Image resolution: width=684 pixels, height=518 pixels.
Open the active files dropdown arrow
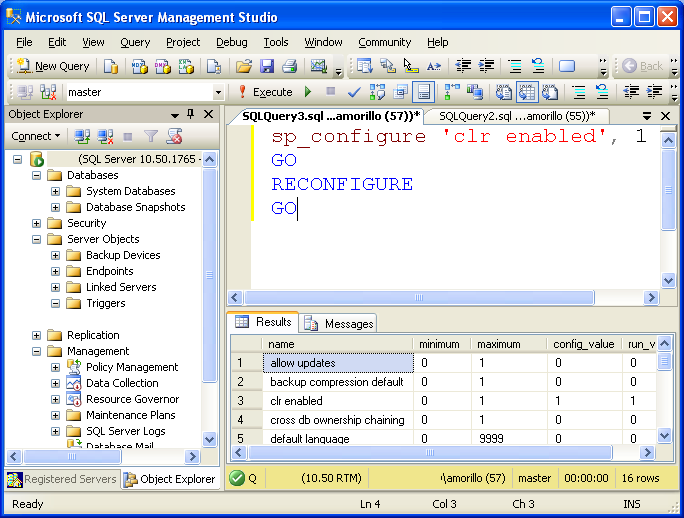click(x=647, y=116)
